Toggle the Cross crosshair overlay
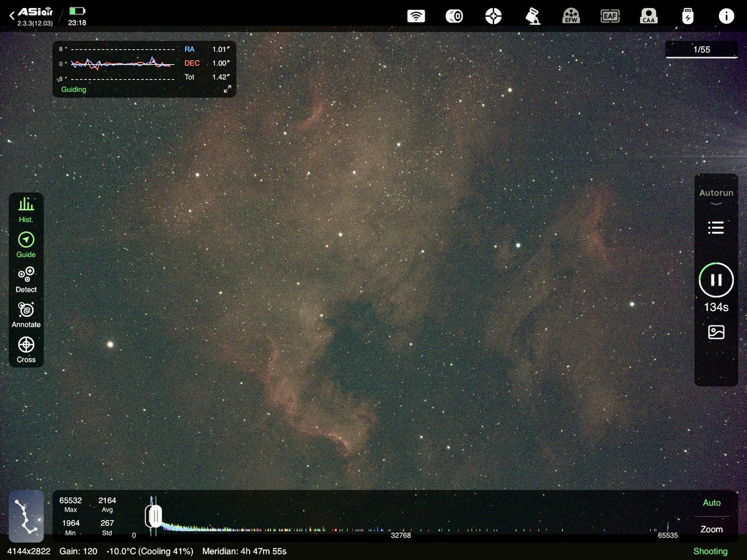Viewport: 747px width, 560px height. [x=26, y=350]
